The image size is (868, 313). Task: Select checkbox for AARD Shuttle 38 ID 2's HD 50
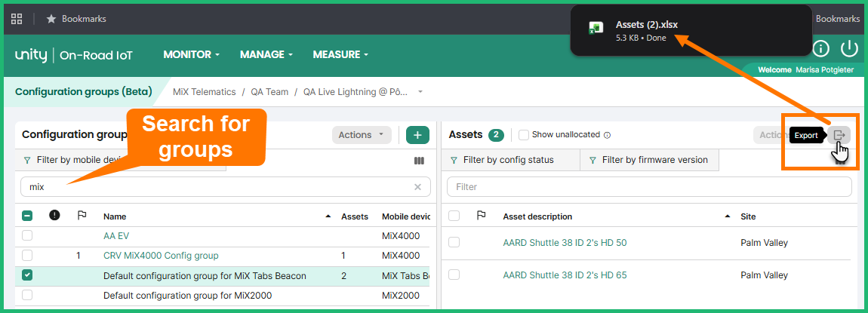tap(454, 243)
